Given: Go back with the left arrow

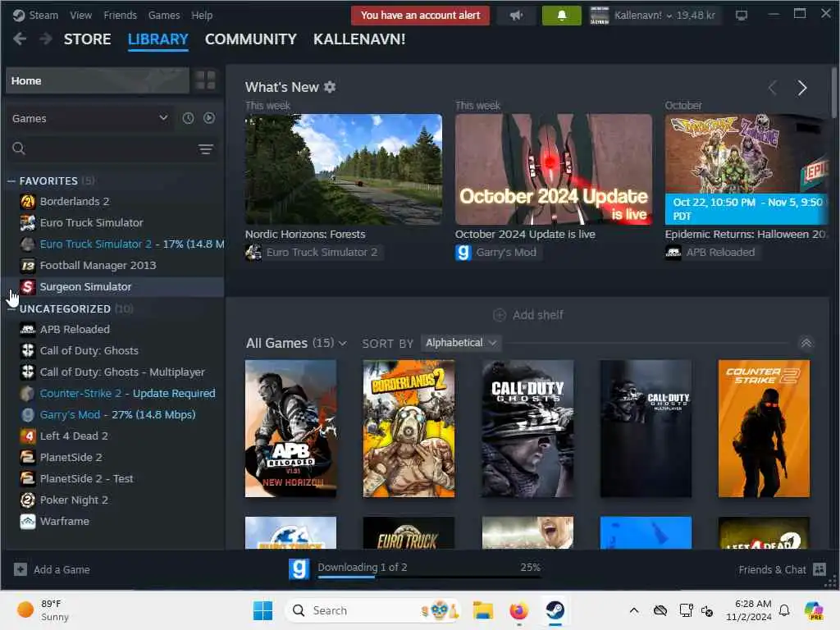Looking at the screenshot, I should click(20, 39).
